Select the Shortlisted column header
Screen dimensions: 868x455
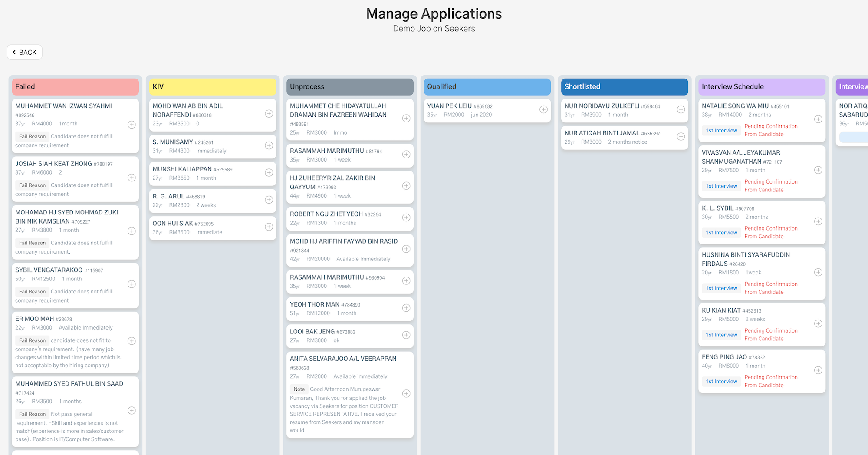(625, 87)
